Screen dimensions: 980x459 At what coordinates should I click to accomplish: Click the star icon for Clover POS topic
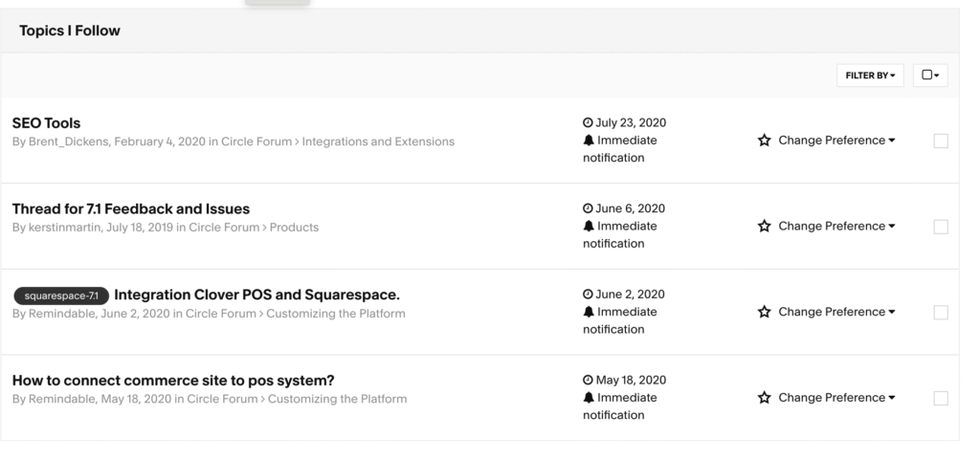765,312
